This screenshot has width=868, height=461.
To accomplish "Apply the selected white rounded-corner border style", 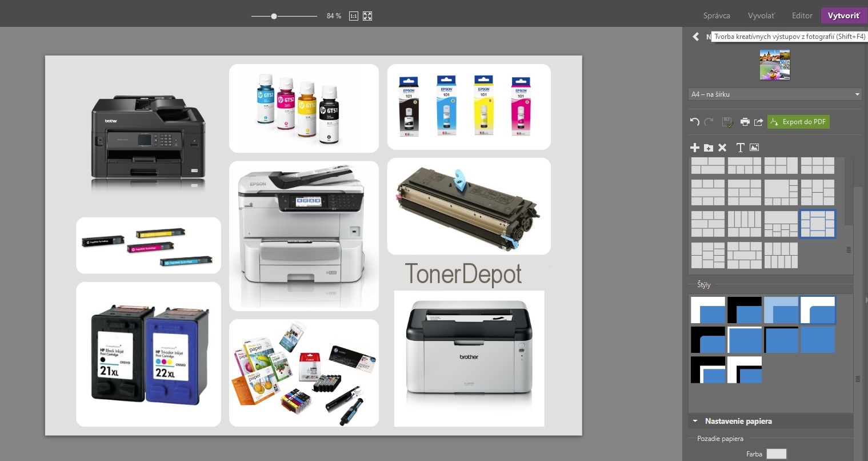I will click(x=818, y=310).
